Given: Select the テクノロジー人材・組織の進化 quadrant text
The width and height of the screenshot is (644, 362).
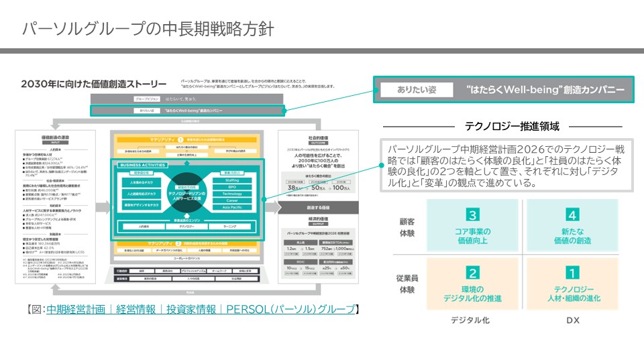Looking at the screenshot, I should point(572,293).
